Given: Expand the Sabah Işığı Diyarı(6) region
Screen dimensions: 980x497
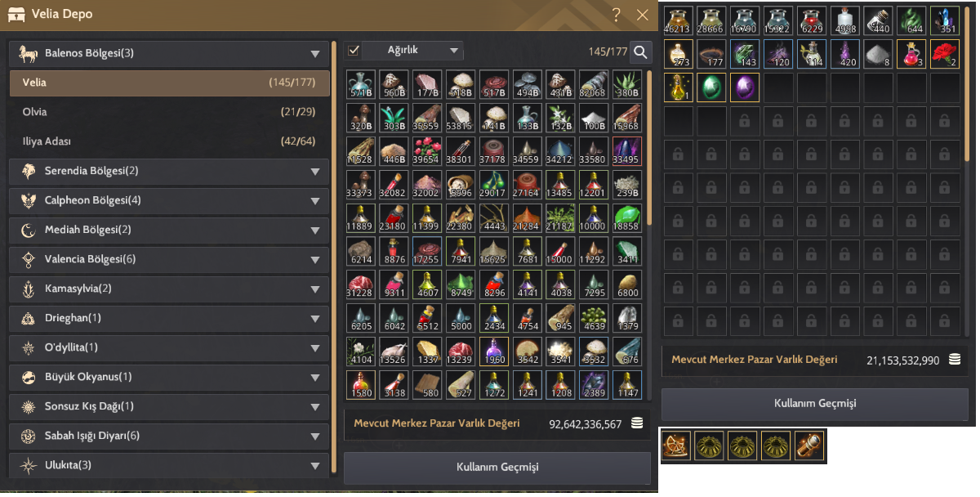Looking at the screenshot, I should (x=169, y=437).
